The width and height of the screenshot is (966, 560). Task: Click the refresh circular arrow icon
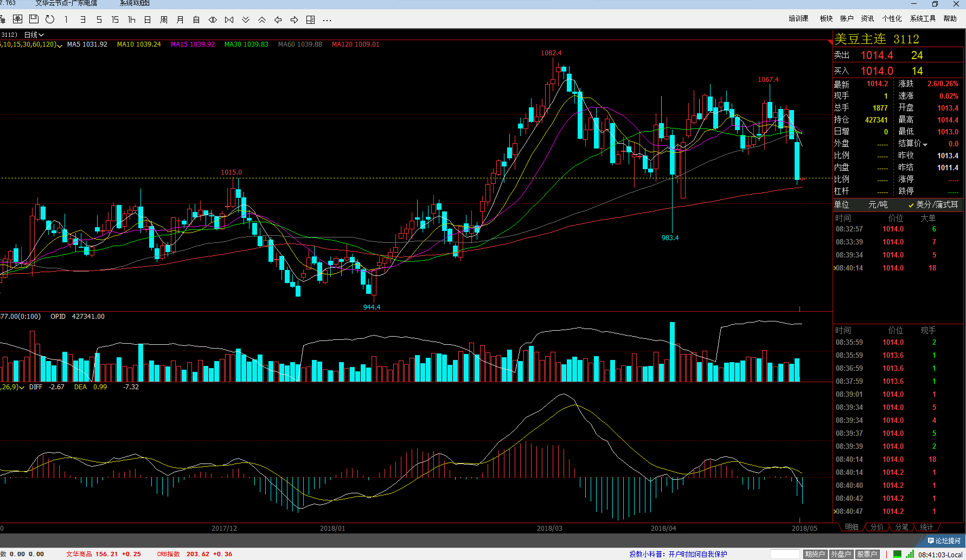50,20
